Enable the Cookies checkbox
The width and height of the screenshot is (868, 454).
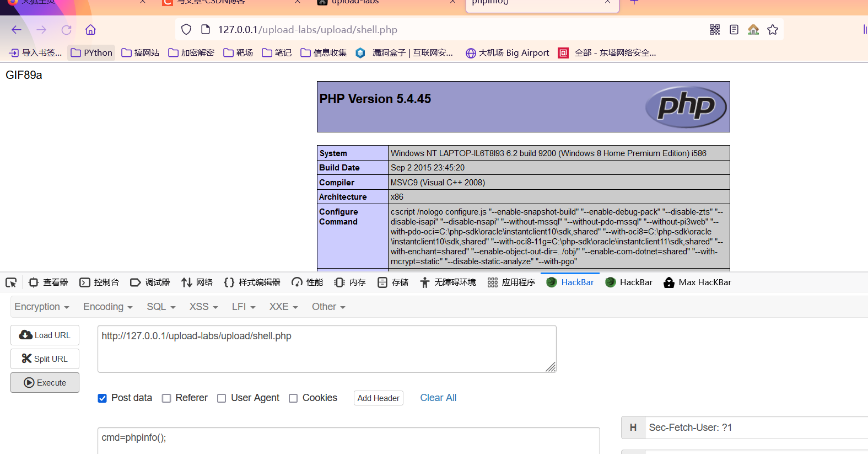click(x=293, y=398)
